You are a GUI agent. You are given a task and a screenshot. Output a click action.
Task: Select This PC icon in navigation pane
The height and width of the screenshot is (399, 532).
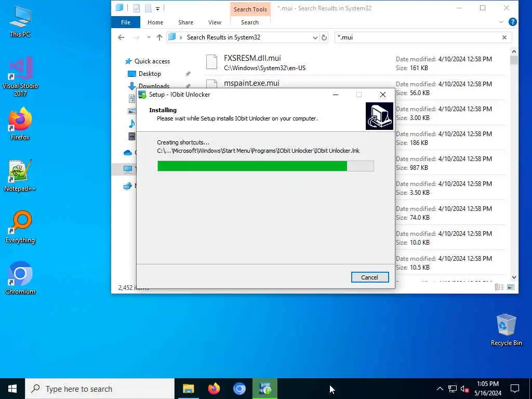(x=128, y=169)
